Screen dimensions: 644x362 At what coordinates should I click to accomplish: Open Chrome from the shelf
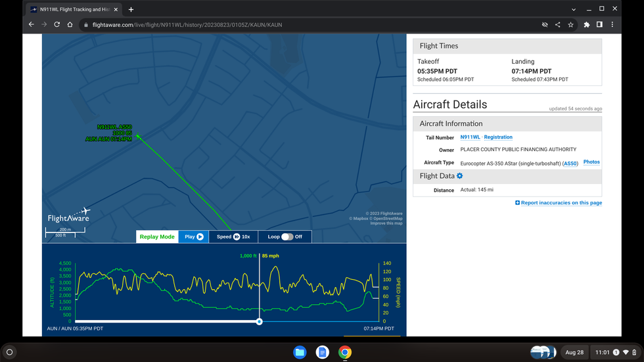(345, 352)
